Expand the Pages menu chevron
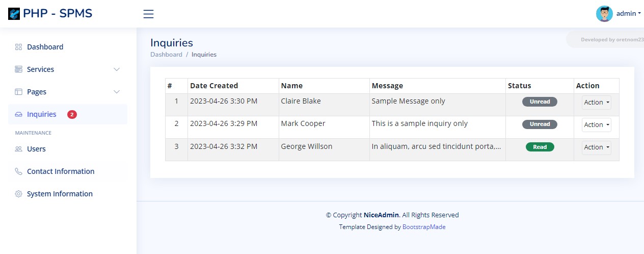Viewport: 644px width, 254px height. [117, 92]
